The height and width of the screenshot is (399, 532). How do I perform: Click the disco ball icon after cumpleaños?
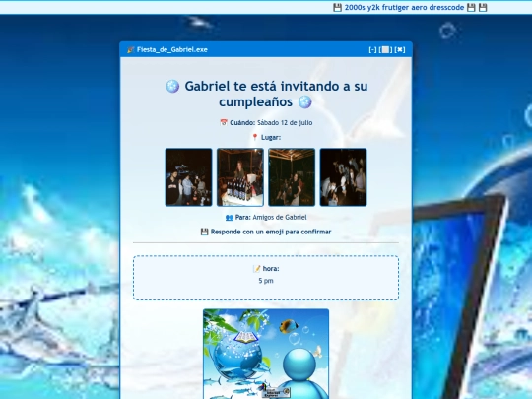pyautogui.click(x=305, y=101)
